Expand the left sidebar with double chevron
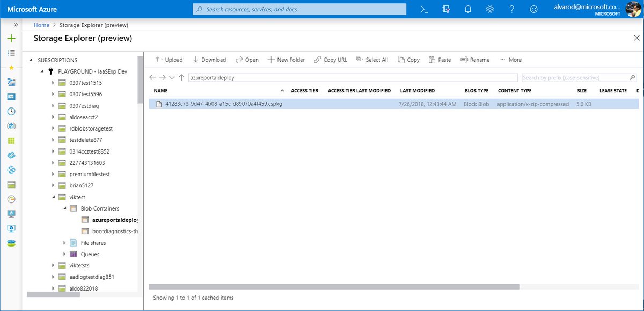644x311 pixels. pyautogui.click(x=16, y=25)
